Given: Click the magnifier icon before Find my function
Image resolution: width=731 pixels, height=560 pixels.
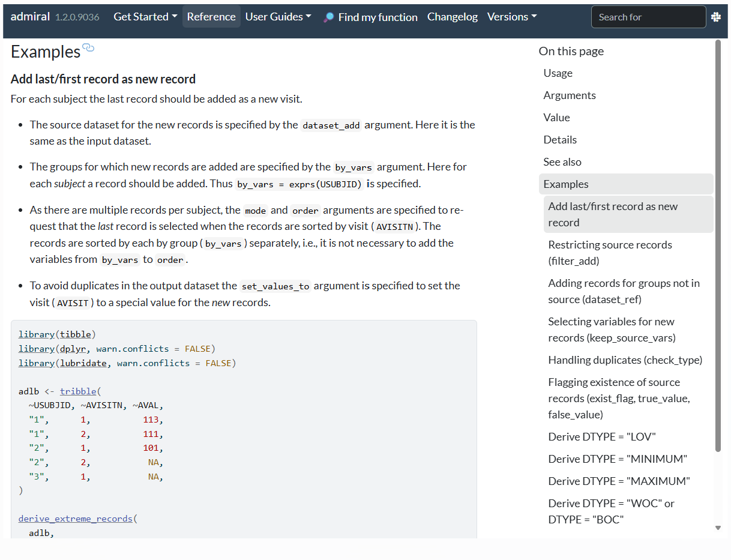Looking at the screenshot, I should (x=328, y=17).
